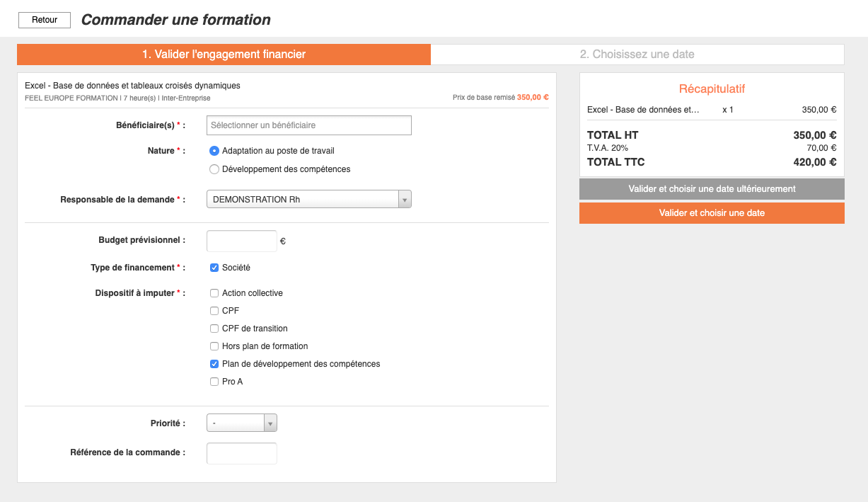The image size is (868, 502).
Task: Tick the 'CPF de transition' checkbox
Action: pyautogui.click(x=214, y=329)
